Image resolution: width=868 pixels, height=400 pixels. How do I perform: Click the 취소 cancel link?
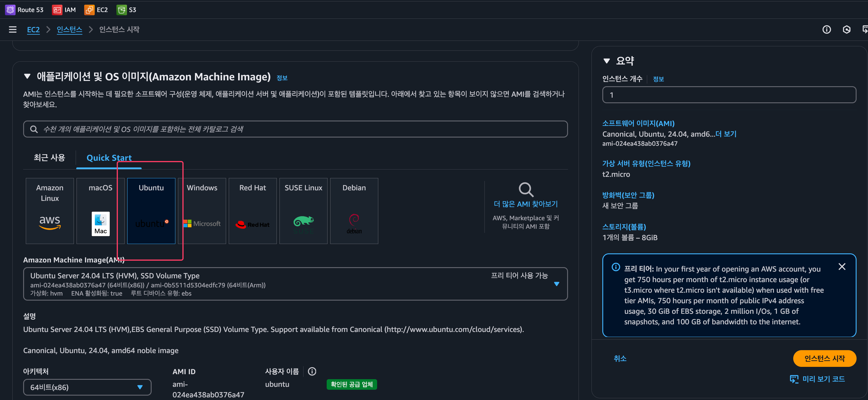pos(620,358)
